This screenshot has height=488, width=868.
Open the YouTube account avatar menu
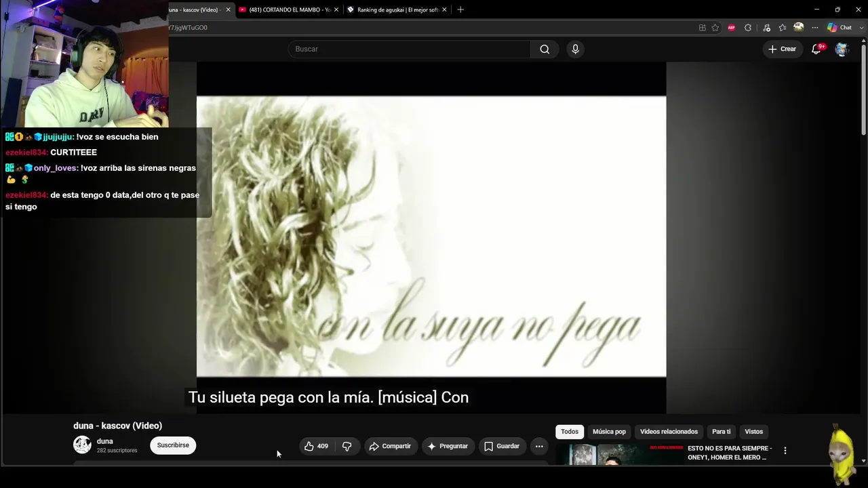[x=842, y=49]
